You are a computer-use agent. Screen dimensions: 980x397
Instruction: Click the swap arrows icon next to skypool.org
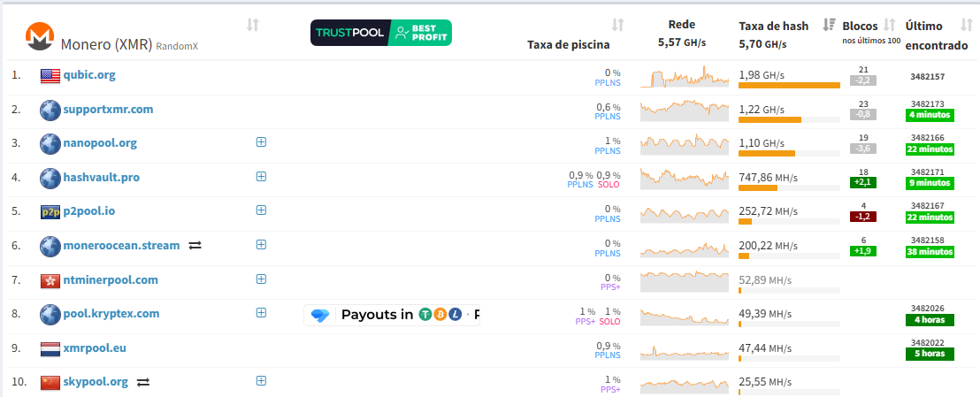(x=143, y=382)
